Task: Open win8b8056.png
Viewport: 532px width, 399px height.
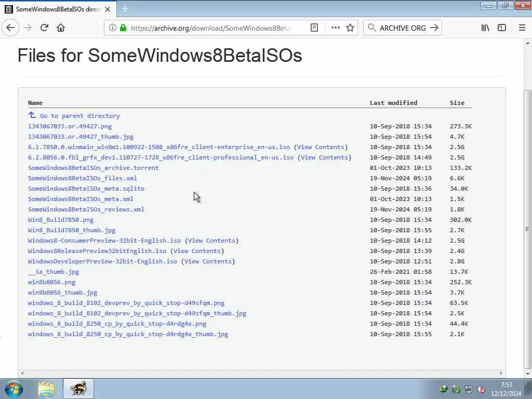Action: 51,282
